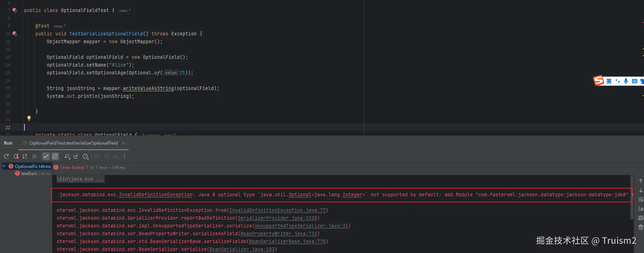
Task: Click the console vertical scrollbar
Action: coord(632,197)
